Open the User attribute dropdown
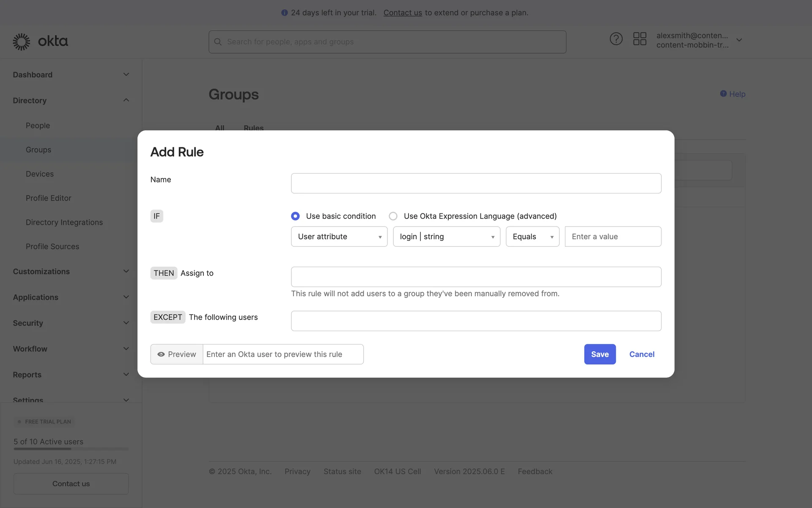This screenshot has width=812, height=508. pos(339,237)
